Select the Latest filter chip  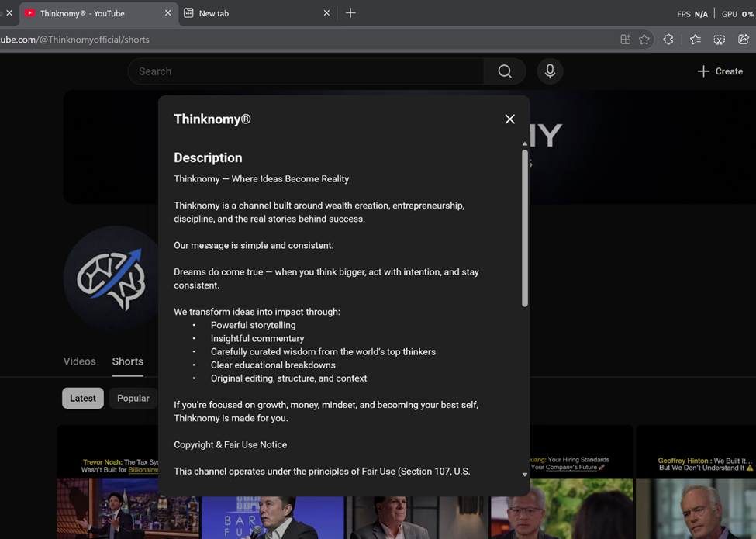[83, 398]
